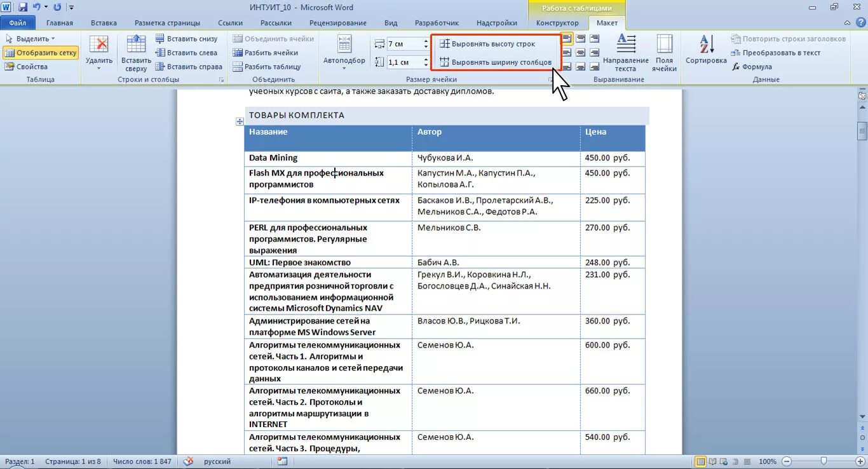868x469 pixels.
Task: Click the Help question mark icon
Action: point(860,23)
